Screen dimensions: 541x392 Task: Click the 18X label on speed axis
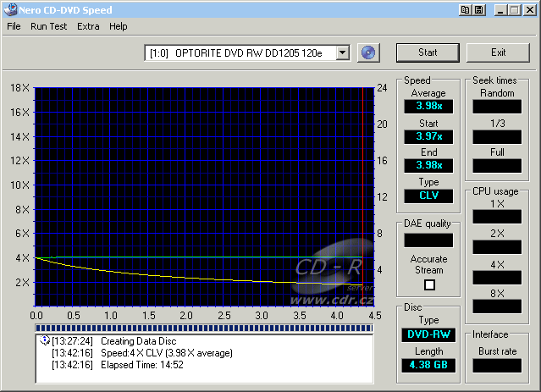click(20, 88)
